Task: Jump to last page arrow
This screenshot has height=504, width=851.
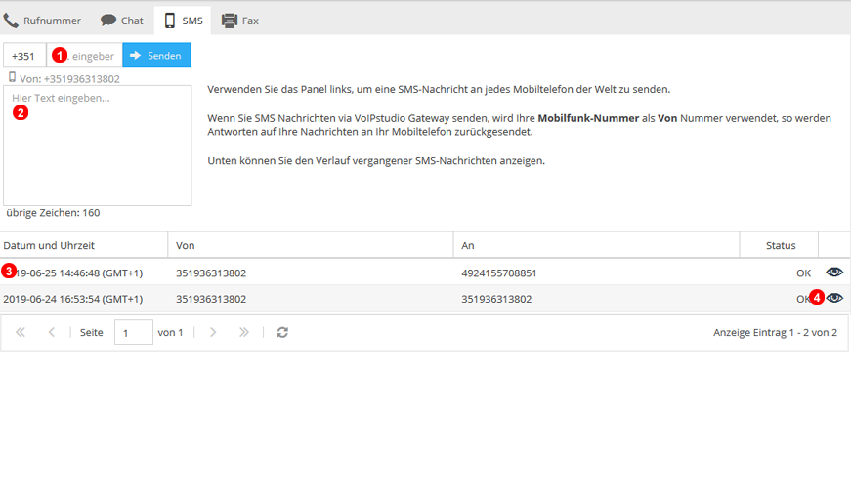Action: tap(244, 332)
